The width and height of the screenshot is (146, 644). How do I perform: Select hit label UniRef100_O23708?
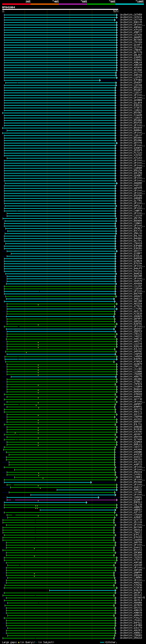pos(131,47)
